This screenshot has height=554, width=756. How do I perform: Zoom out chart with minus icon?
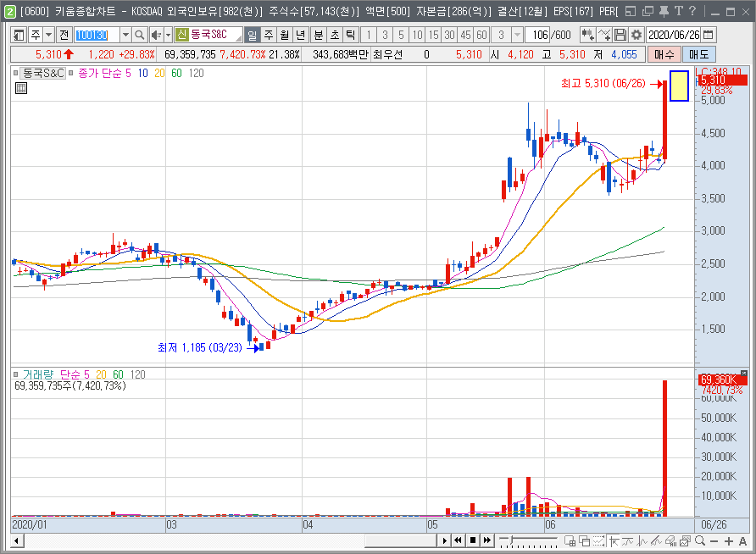[714, 541]
